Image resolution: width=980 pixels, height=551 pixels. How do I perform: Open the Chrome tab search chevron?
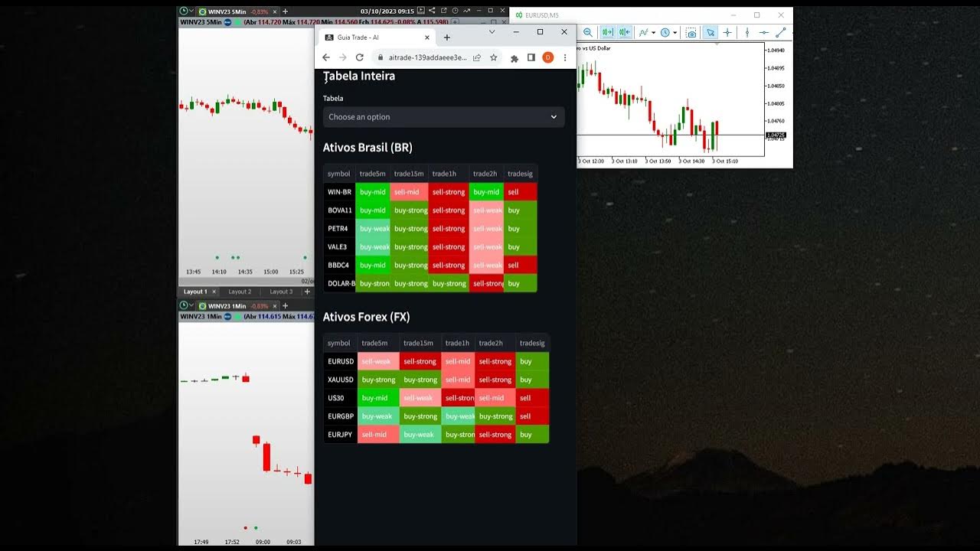[x=492, y=32]
